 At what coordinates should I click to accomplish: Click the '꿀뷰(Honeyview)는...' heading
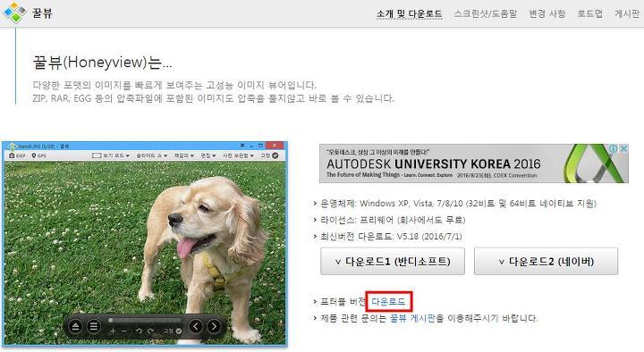click(x=102, y=63)
